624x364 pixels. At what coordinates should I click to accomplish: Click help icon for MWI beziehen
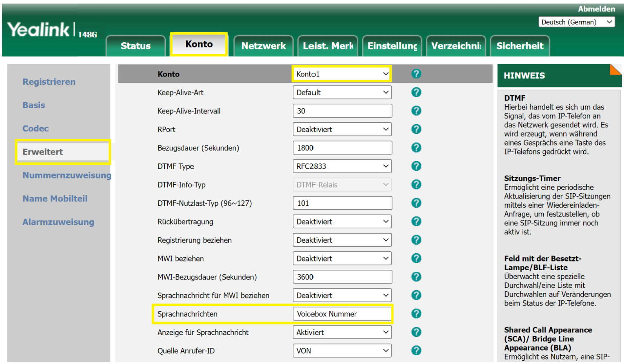(x=416, y=258)
